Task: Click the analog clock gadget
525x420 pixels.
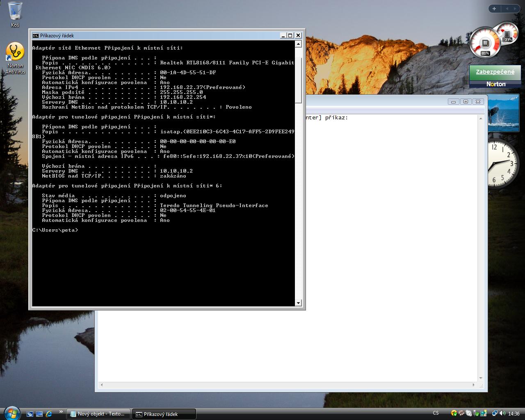Action: (x=503, y=164)
